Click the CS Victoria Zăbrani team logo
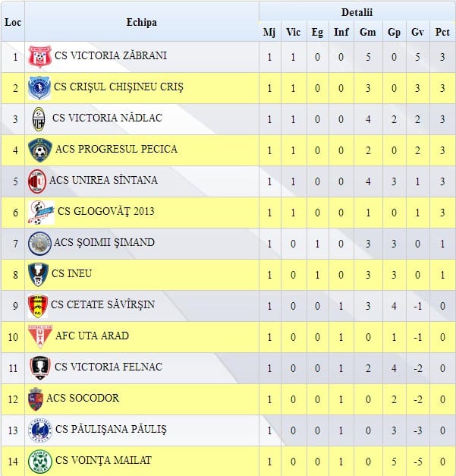Screen dimensions: 456x476 39,57
